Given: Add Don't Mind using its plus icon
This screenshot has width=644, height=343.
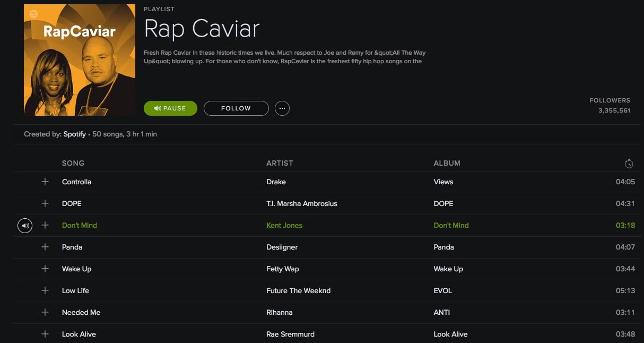Looking at the screenshot, I should (x=45, y=225).
